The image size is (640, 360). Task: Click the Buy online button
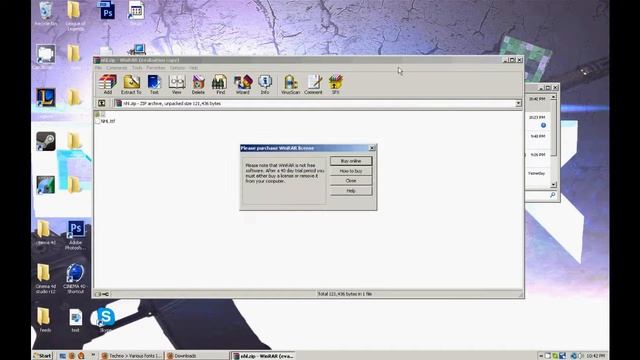tap(351, 161)
